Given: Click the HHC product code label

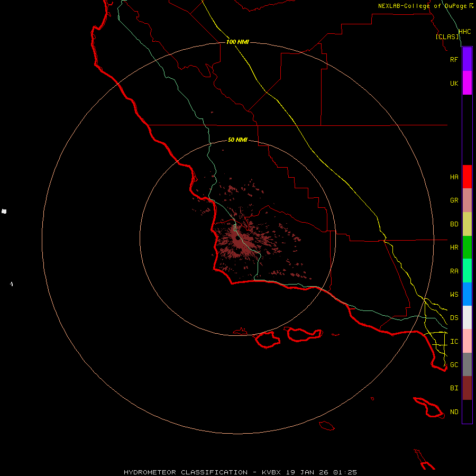Looking at the screenshot, I should point(464,32).
